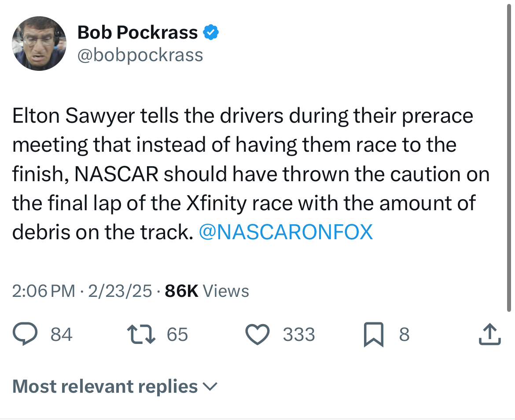Screen dimensions: 515x420
Task: Click the 333 likes count
Action: [x=299, y=335]
